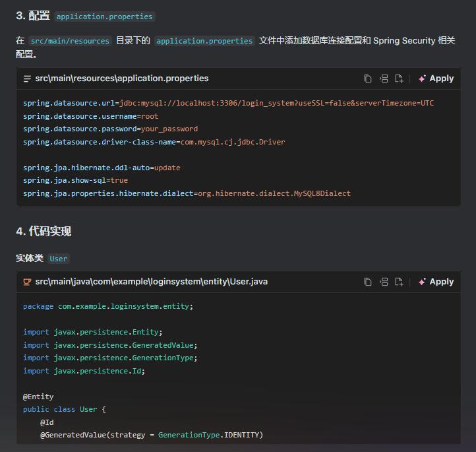Open the entity\User.java file path
Image resolution: width=476 pixels, height=452 pixels.
tap(151, 282)
